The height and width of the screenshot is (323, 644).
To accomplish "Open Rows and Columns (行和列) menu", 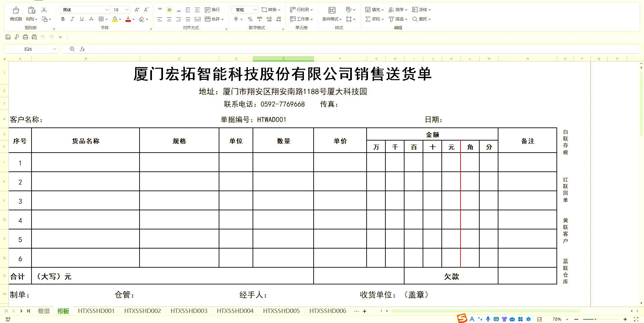I will [x=301, y=10].
